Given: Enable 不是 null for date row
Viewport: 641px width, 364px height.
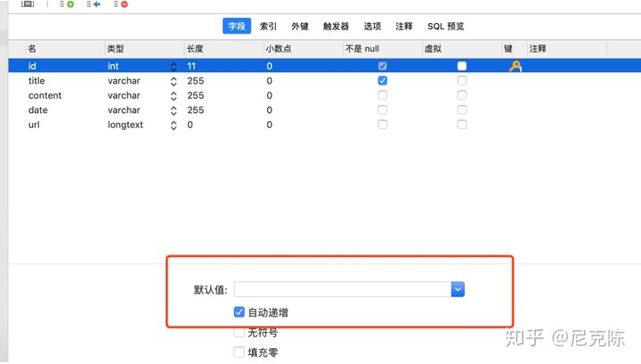Looking at the screenshot, I should click(382, 109).
